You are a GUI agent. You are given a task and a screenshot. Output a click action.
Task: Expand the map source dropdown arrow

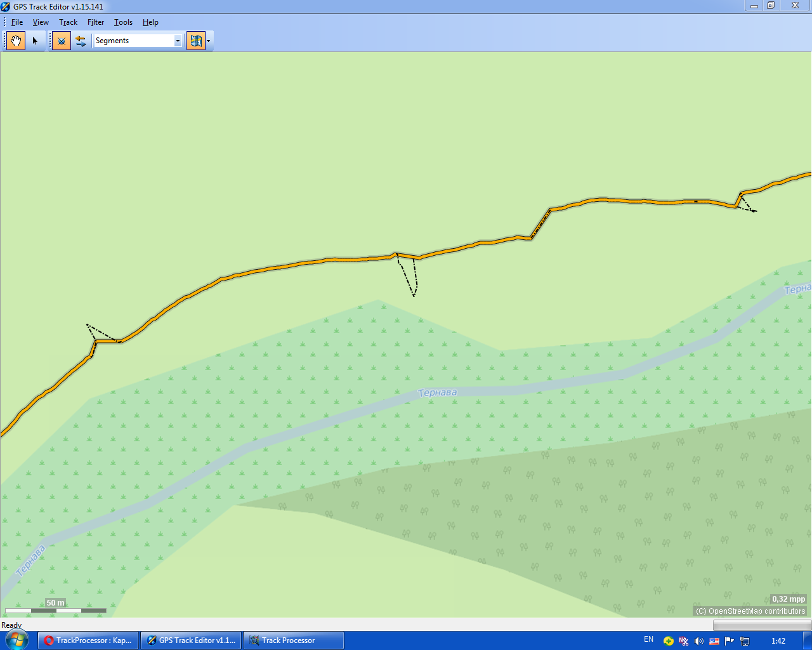[x=209, y=41]
